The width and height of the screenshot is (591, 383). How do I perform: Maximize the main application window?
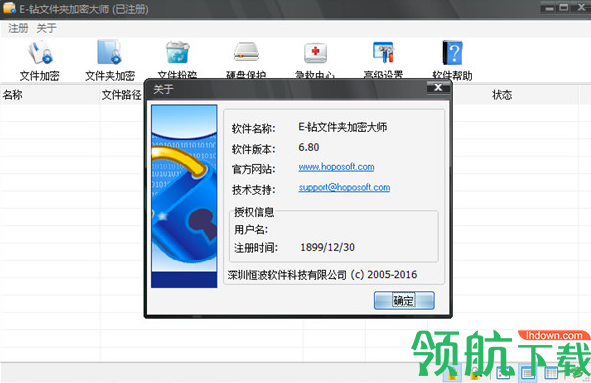pyautogui.click(x=564, y=8)
